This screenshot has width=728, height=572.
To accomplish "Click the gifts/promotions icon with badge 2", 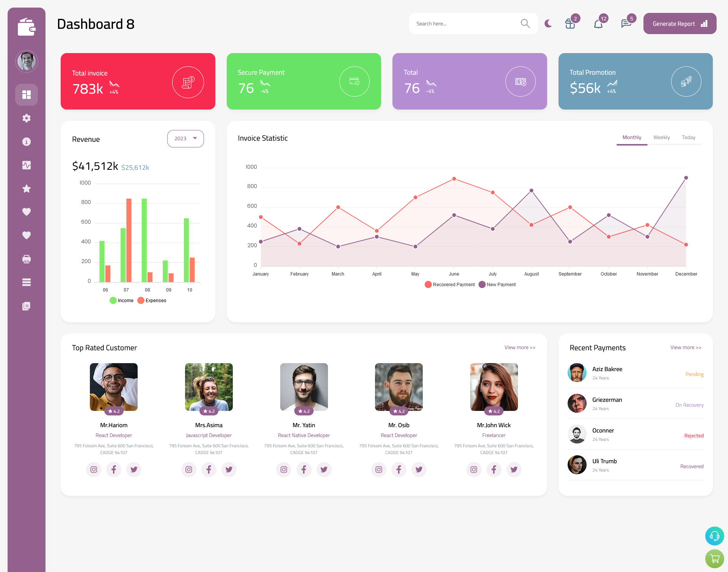I will coord(569,24).
